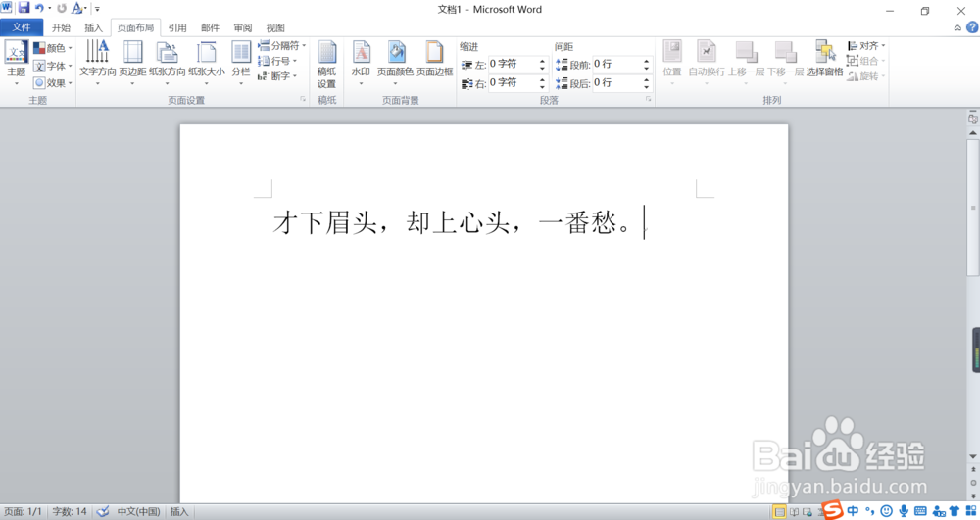
Task: Switch to the 审阅 Review tab
Action: (x=242, y=27)
